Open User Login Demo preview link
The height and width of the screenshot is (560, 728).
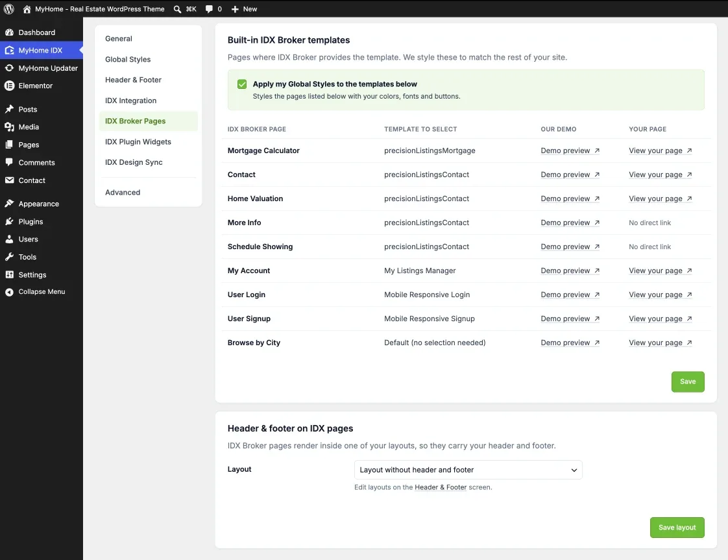coord(570,295)
